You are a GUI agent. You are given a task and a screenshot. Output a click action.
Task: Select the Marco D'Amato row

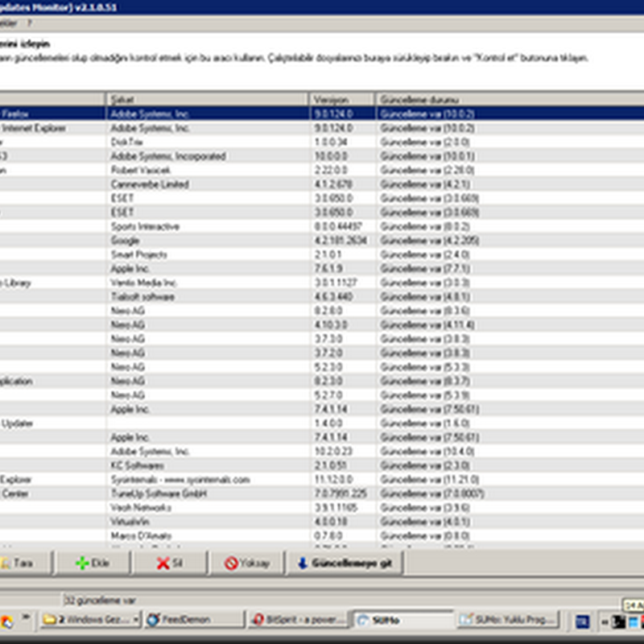(x=322, y=535)
